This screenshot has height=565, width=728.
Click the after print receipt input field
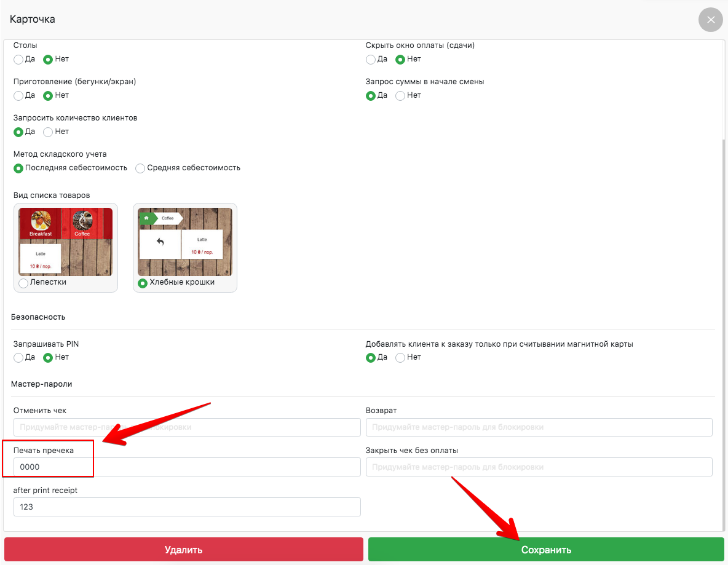pyautogui.click(x=187, y=507)
